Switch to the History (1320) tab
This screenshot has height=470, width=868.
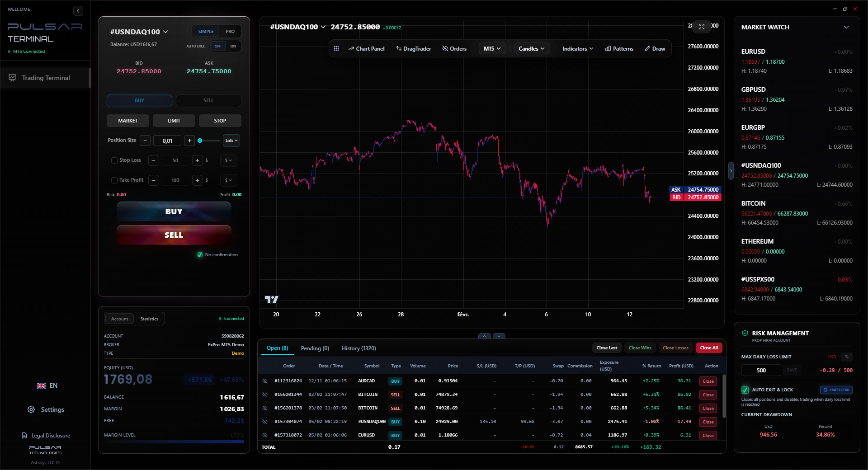tap(359, 348)
